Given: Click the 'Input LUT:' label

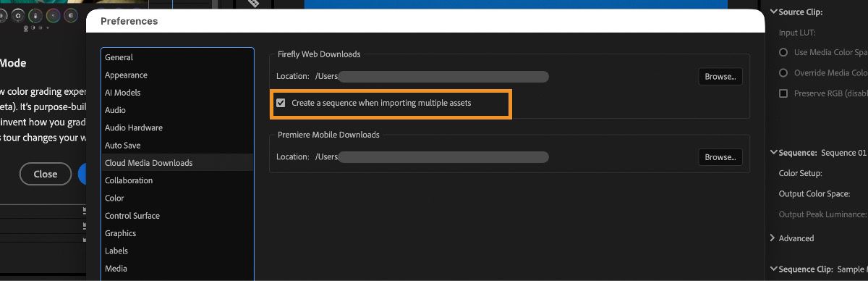Looking at the screenshot, I should pyautogui.click(x=798, y=33).
